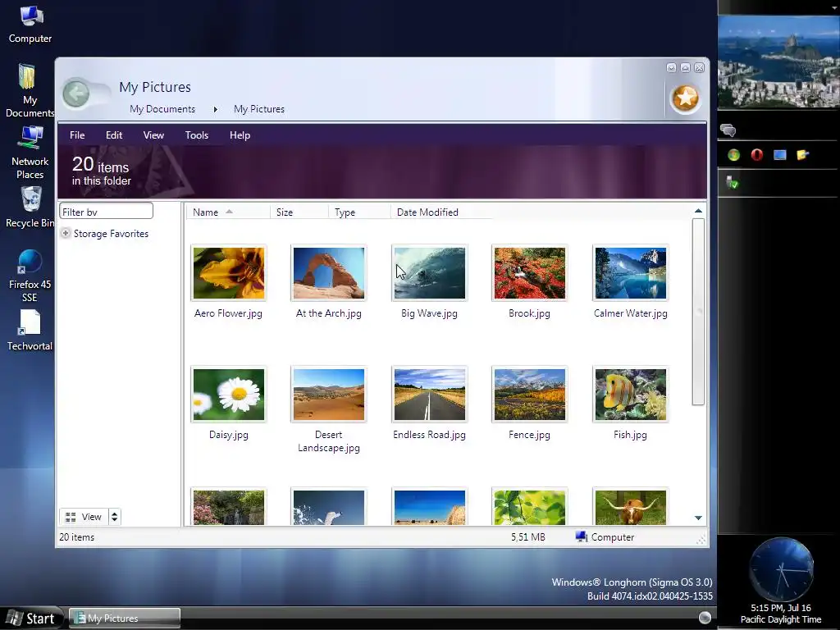Navigate to My Documents breadcrumb

click(x=162, y=109)
